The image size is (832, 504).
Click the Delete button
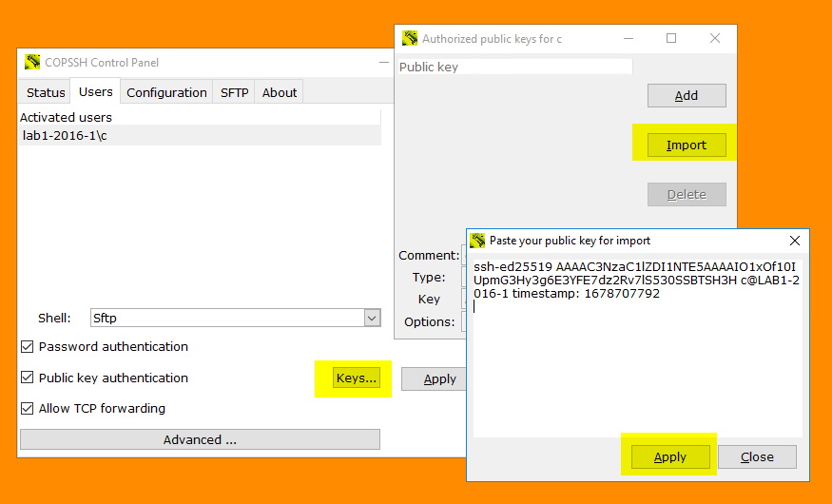(687, 195)
